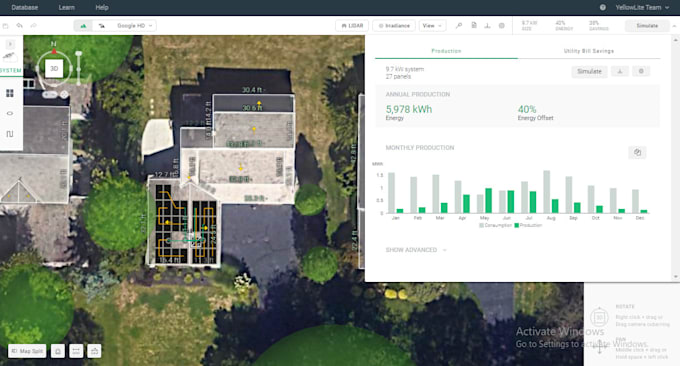Switch to the Utility Bill Savings tab

pyautogui.click(x=589, y=51)
